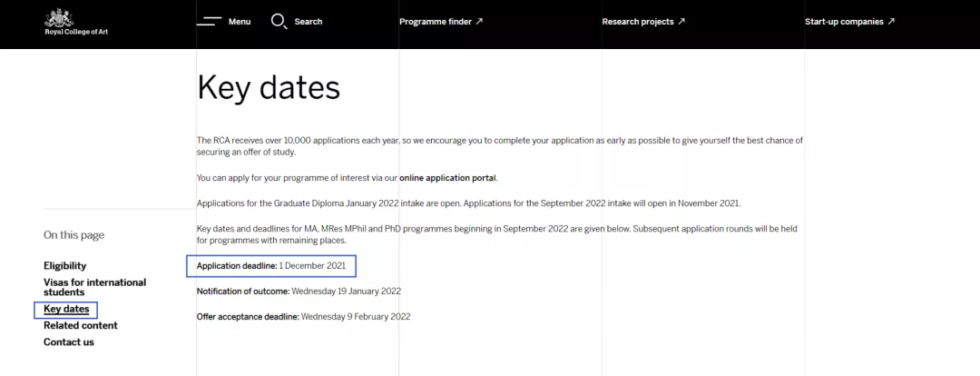
Task: Click the paragraph about 10,000 applications
Action: coord(500,146)
